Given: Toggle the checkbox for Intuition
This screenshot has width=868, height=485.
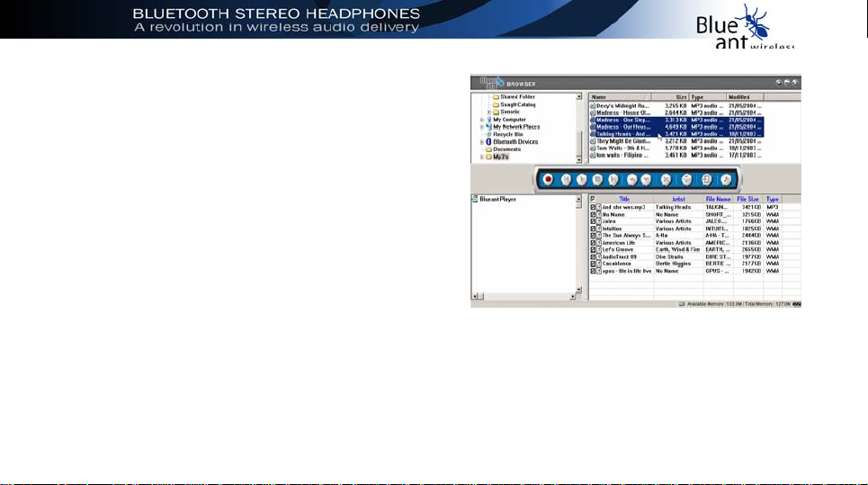Looking at the screenshot, I should click(x=593, y=229).
